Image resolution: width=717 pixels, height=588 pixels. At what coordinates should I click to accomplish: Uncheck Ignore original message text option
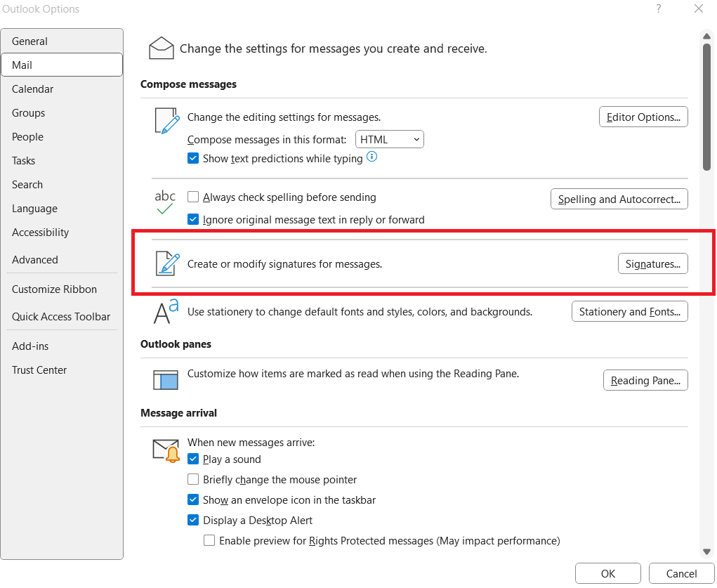tap(193, 220)
